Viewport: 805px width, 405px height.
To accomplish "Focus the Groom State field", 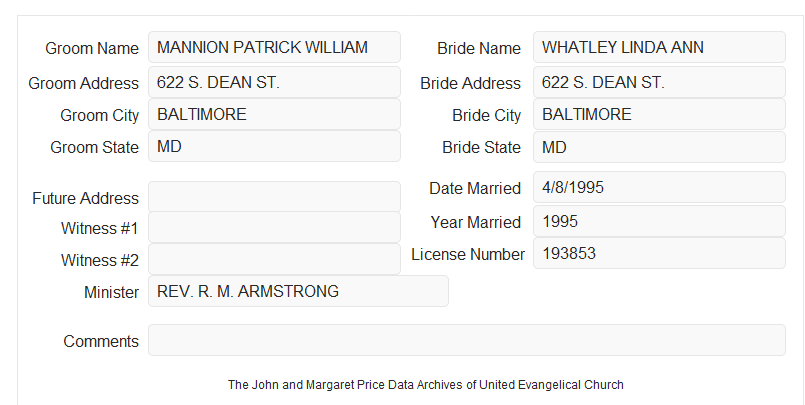I will 274,146.
